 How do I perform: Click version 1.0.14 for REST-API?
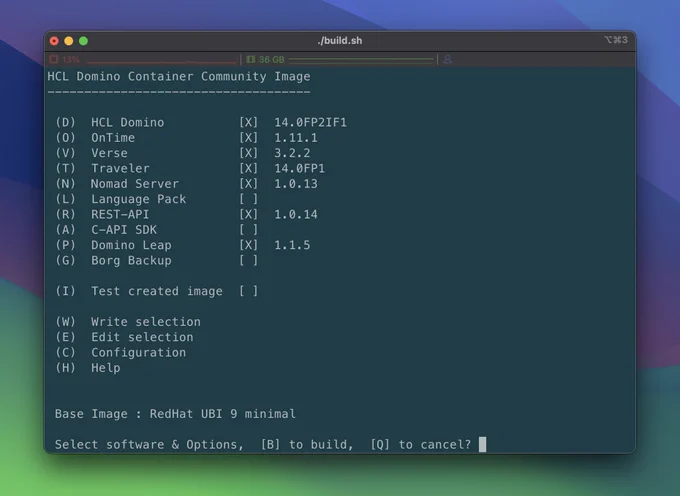pyautogui.click(x=296, y=214)
